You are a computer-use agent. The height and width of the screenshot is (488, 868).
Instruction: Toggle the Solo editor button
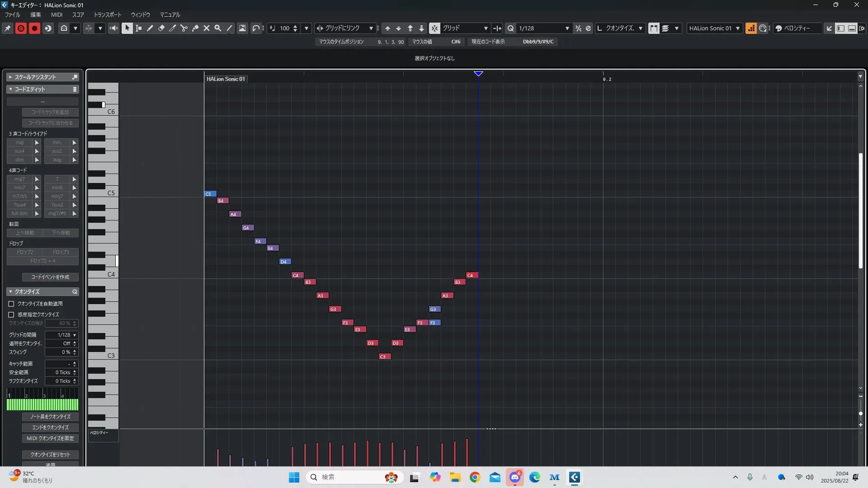21,28
